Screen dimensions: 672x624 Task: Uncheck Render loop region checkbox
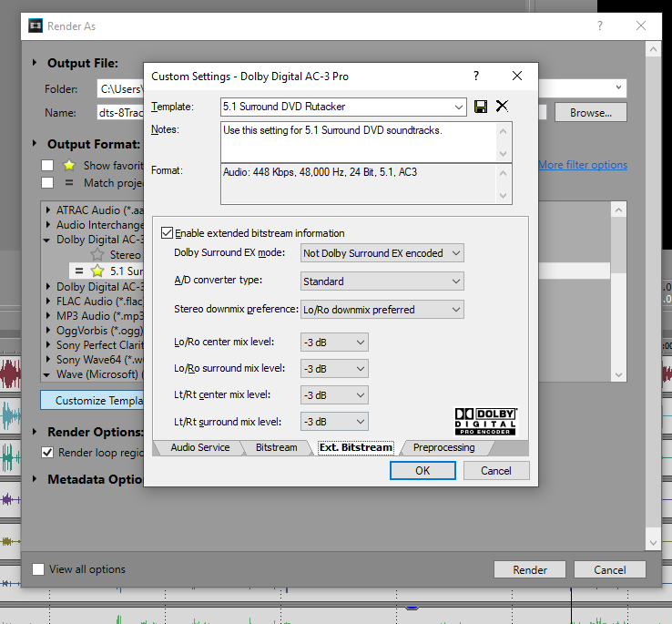pos(47,453)
